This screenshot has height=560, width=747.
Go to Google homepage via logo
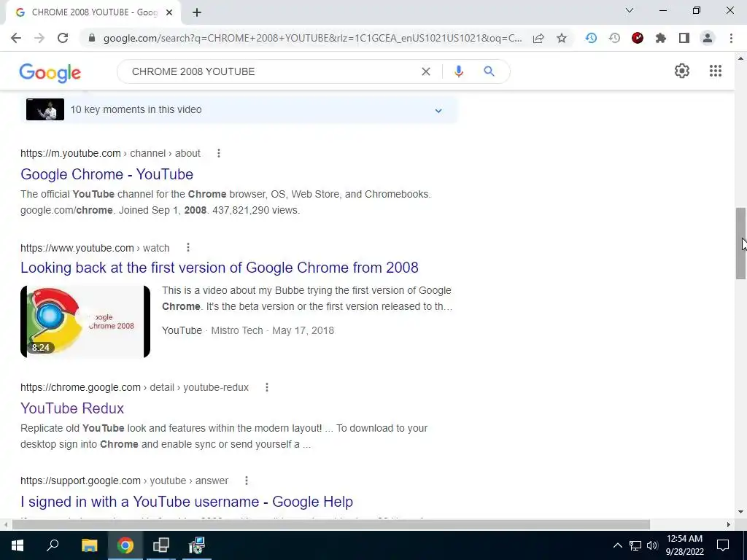coord(50,73)
